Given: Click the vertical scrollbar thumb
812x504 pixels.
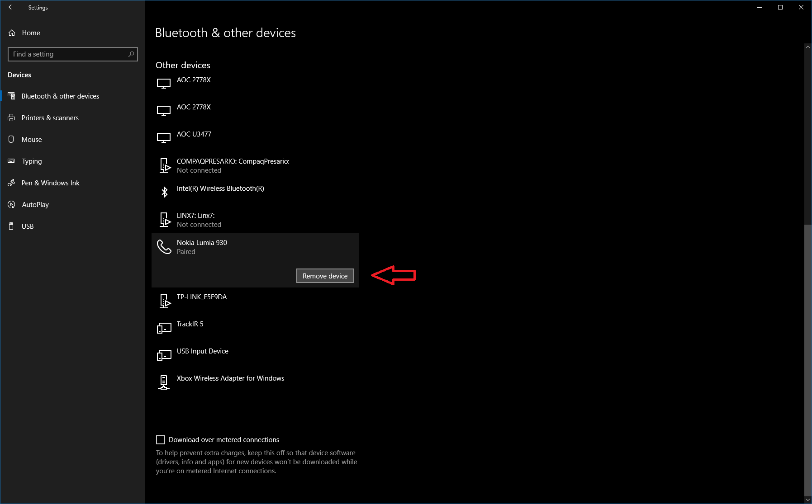Looking at the screenshot, I should click(x=807, y=360).
